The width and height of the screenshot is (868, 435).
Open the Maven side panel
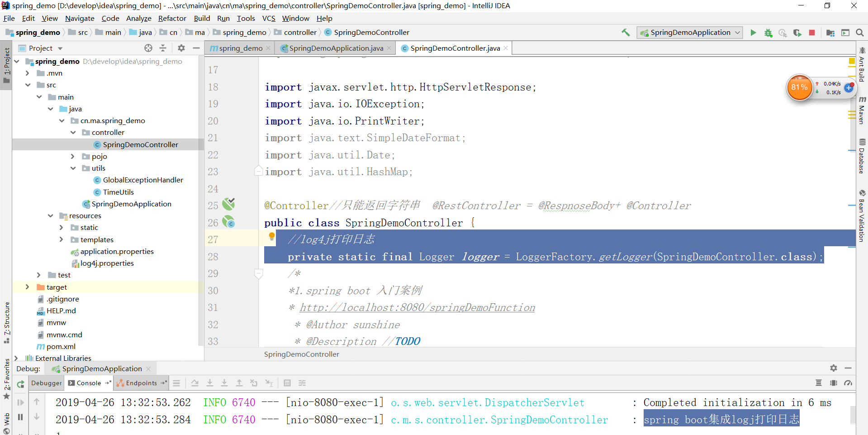862,110
